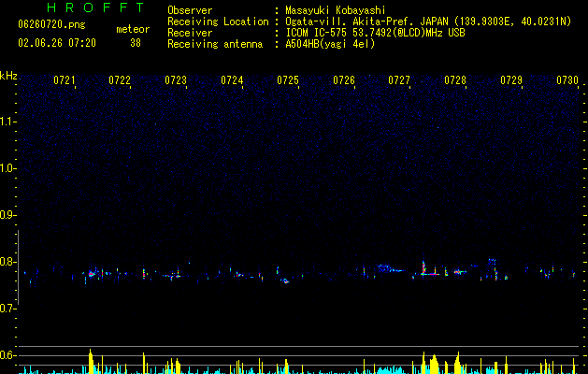Click time marker 0721
Image resolution: width=588 pixels, height=374 pixels.
[x=65, y=79]
